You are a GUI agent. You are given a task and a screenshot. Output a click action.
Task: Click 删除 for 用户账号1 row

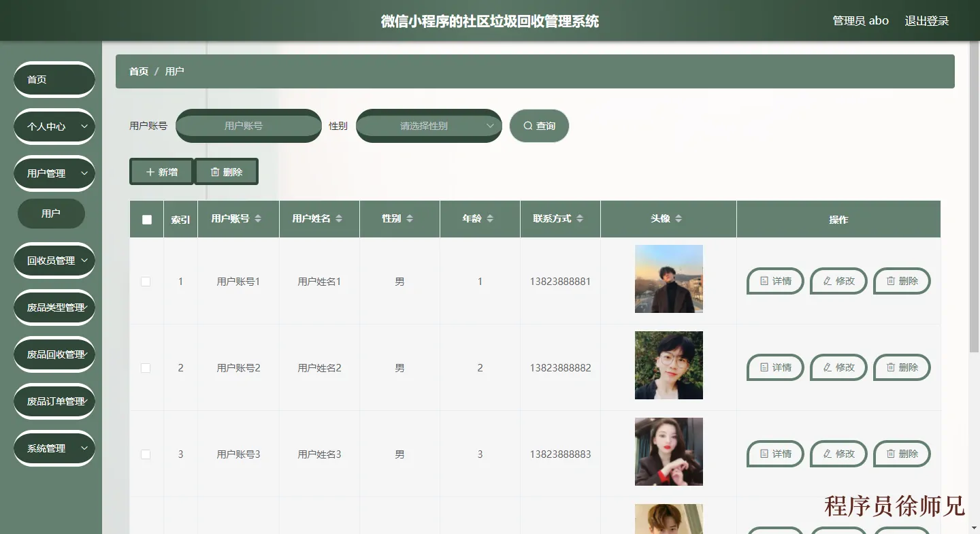pyautogui.click(x=902, y=281)
